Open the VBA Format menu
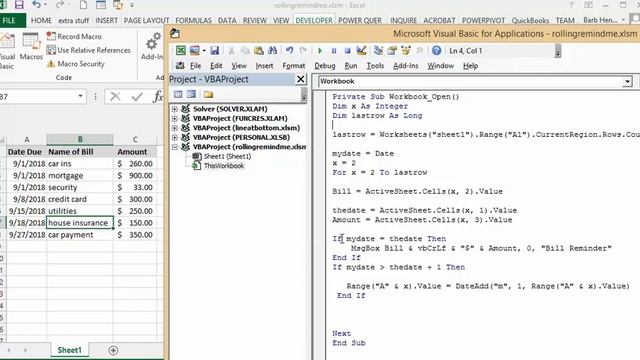The image size is (640, 360). [x=293, y=66]
